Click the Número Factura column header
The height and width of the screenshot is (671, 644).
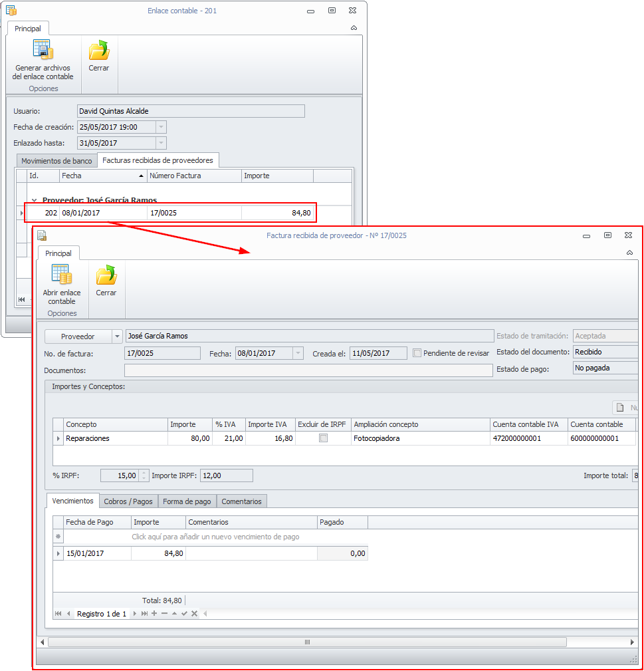(195, 176)
